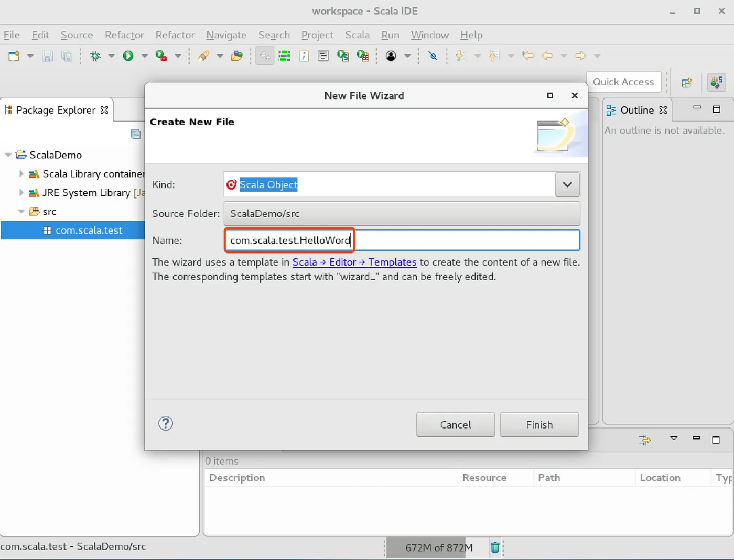
Task: Click the Last Edit Location arrow icon
Action: (527, 56)
